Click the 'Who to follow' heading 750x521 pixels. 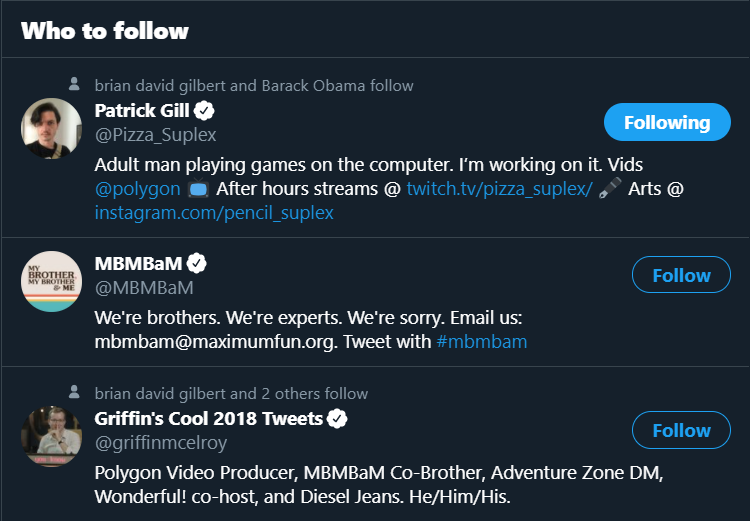(105, 30)
